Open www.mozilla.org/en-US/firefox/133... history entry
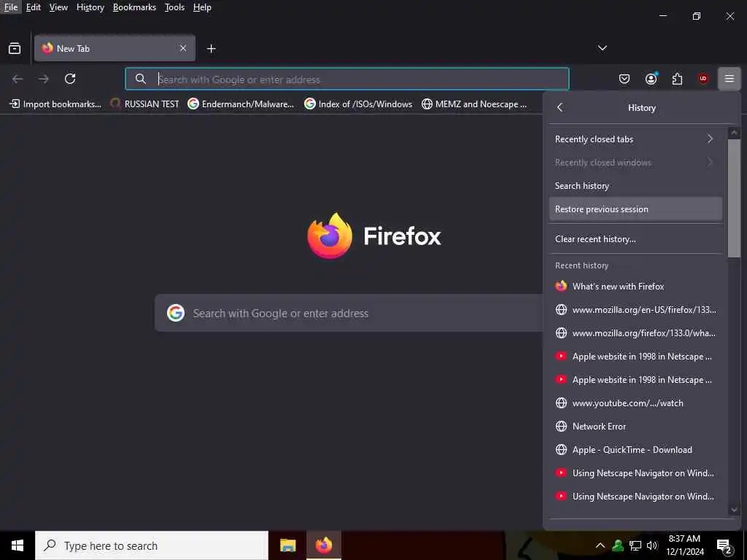This screenshot has width=747, height=560. (x=635, y=309)
